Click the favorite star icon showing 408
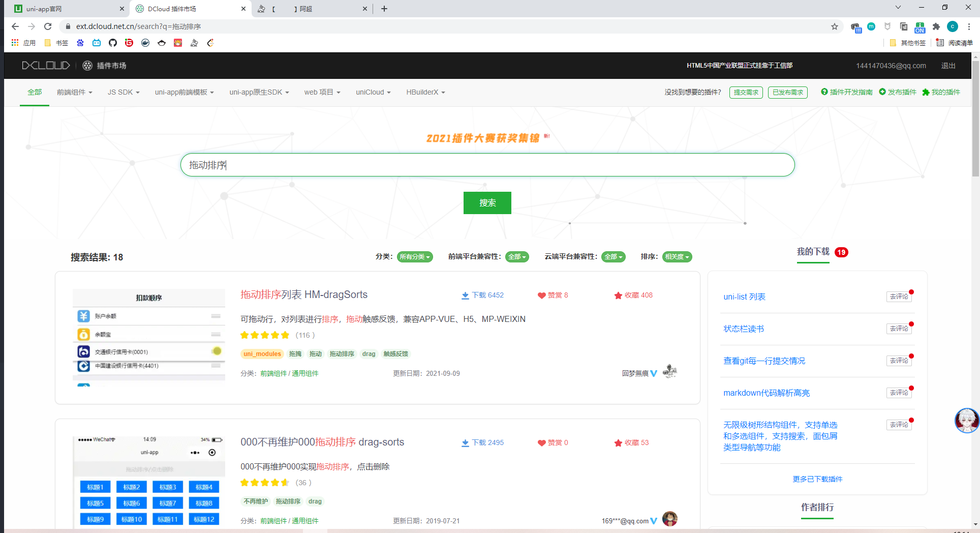This screenshot has width=980, height=533. point(618,295)
